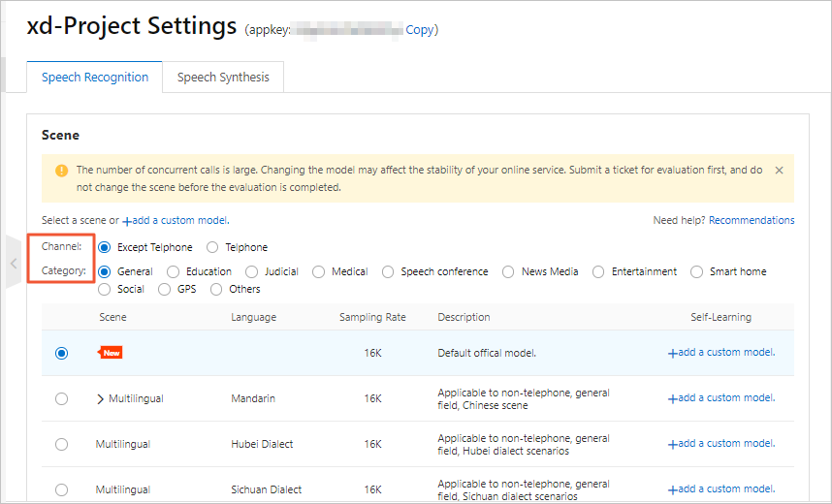Image resolution: width=832 pixels, height=504 pixels.
Task: Choose the Smart home category
Action: (696, 271)
